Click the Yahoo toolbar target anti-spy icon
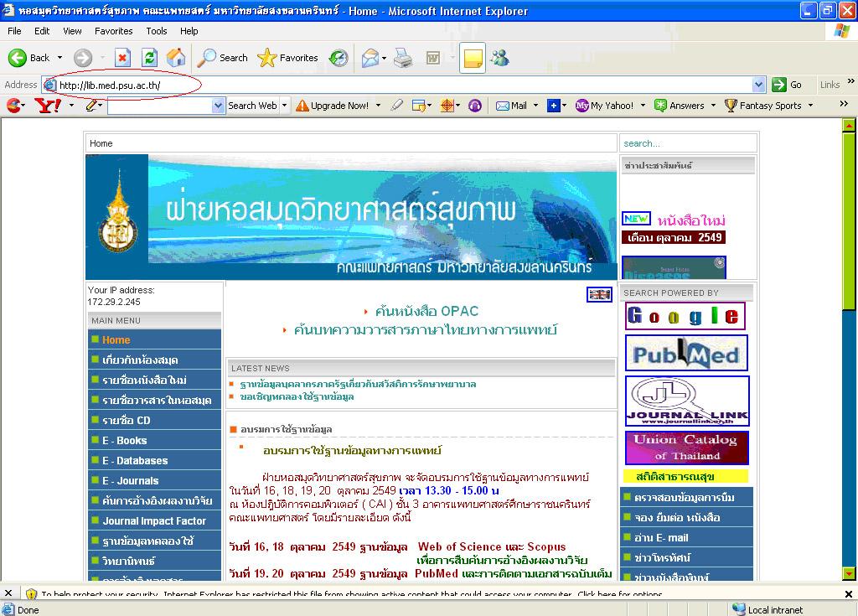The width and height of the screenshot is (858, 616). click(447, 105)
